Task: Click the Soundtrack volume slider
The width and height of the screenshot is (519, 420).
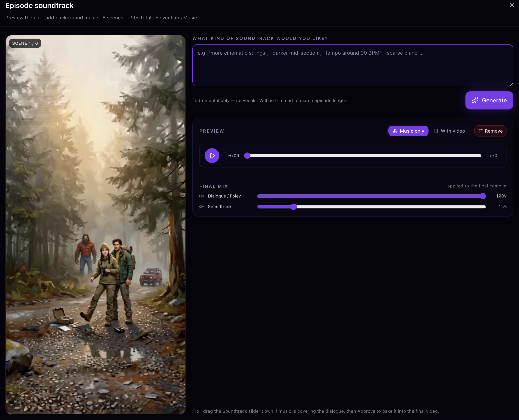Action: (371, 207)
